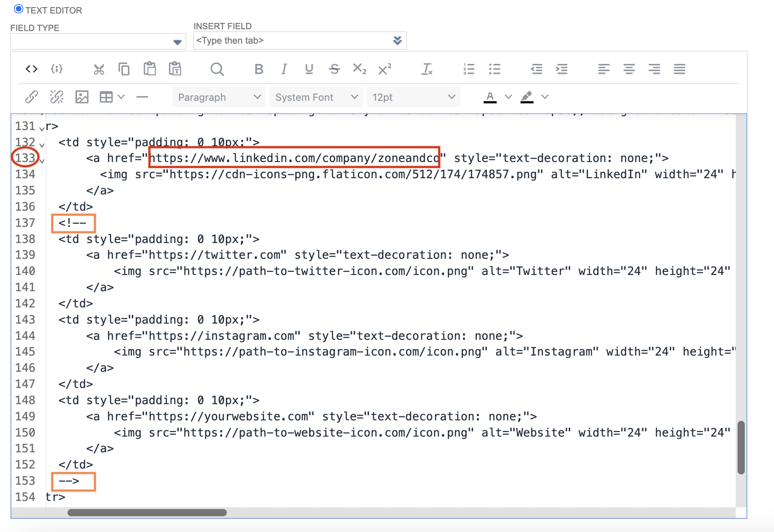Click the path-to-website-icon src text
The image size is (774, 532).
click(x=325, y=433)
